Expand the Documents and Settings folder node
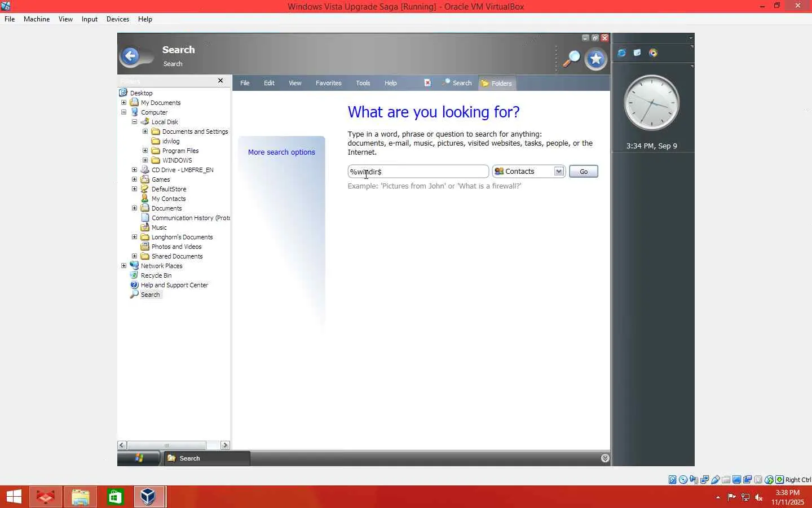Viewport: 812px width, 508px height. [x=145, y=132]
